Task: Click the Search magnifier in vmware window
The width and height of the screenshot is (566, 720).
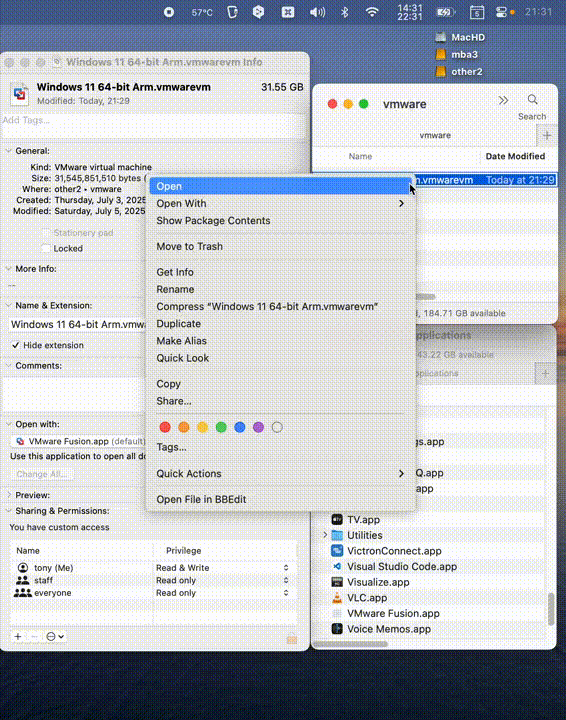Action: (532, 99)
